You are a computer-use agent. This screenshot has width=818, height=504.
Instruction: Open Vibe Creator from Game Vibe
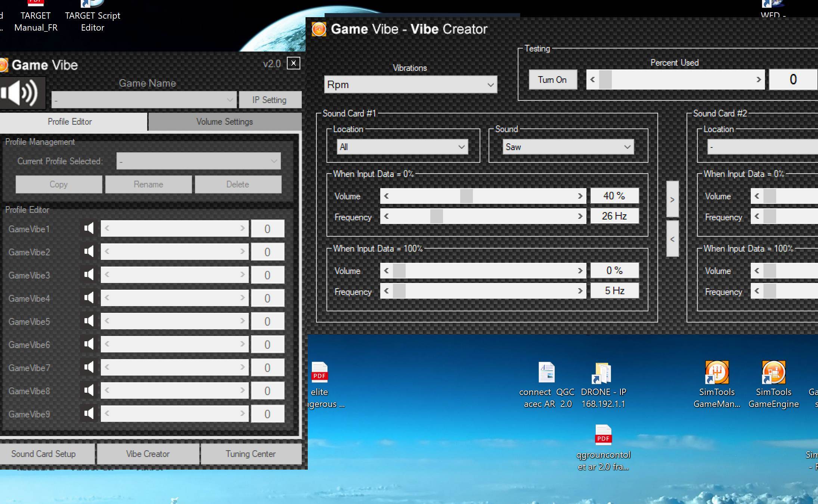click(148, 454)
